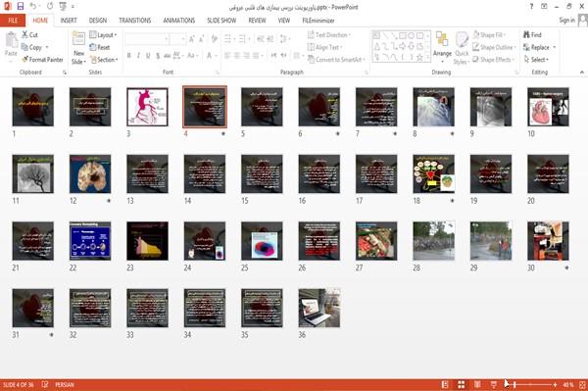Open the font size combo box
588x391 pixels.
coord(177,39)
